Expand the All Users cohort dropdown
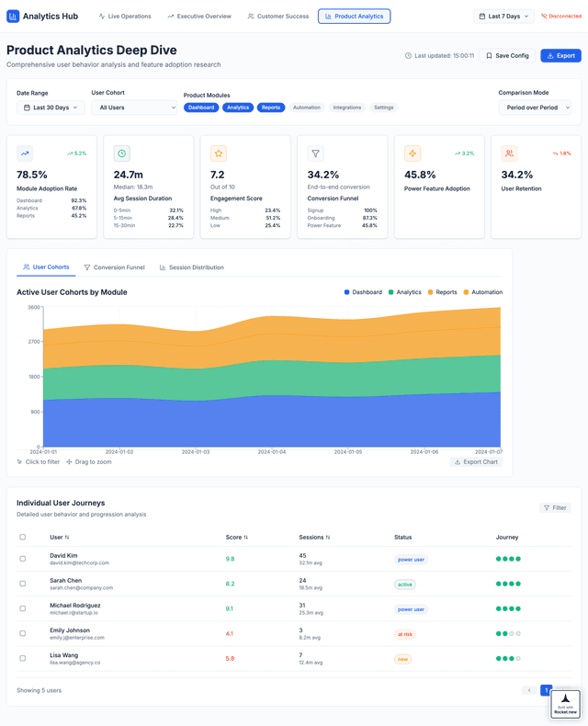Screen dimensions: 588x726 (135, 108)
